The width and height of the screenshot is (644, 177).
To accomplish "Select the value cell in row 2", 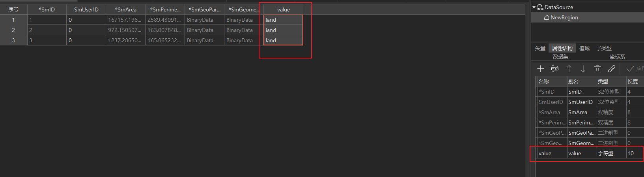I will tap(283, 30).
